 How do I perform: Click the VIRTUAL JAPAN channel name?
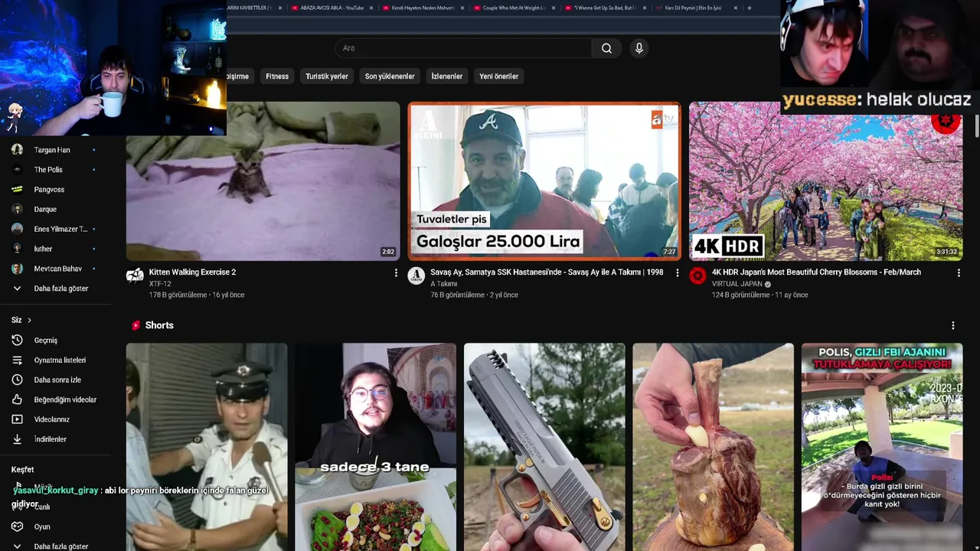(737, 284)
